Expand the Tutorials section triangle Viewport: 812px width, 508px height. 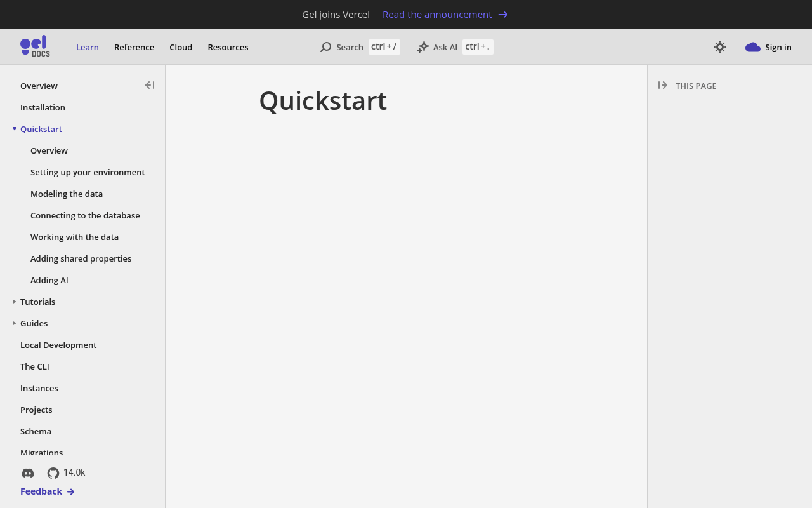[x=15, y=302]
